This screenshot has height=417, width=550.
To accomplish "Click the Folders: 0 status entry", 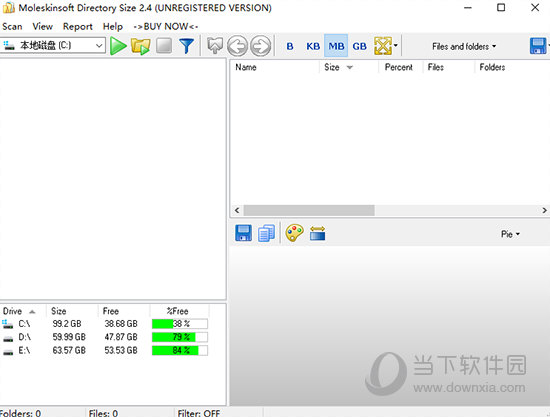I will pyautogui.click(x=20, y=413).
